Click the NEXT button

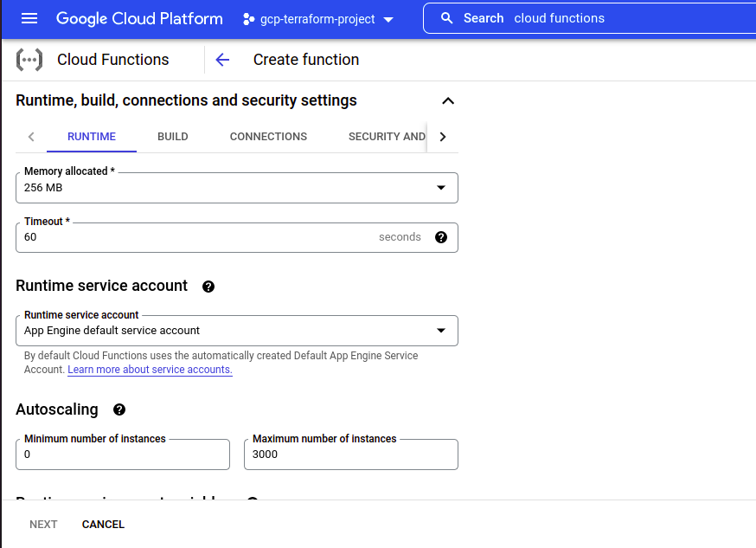point(43,525)
